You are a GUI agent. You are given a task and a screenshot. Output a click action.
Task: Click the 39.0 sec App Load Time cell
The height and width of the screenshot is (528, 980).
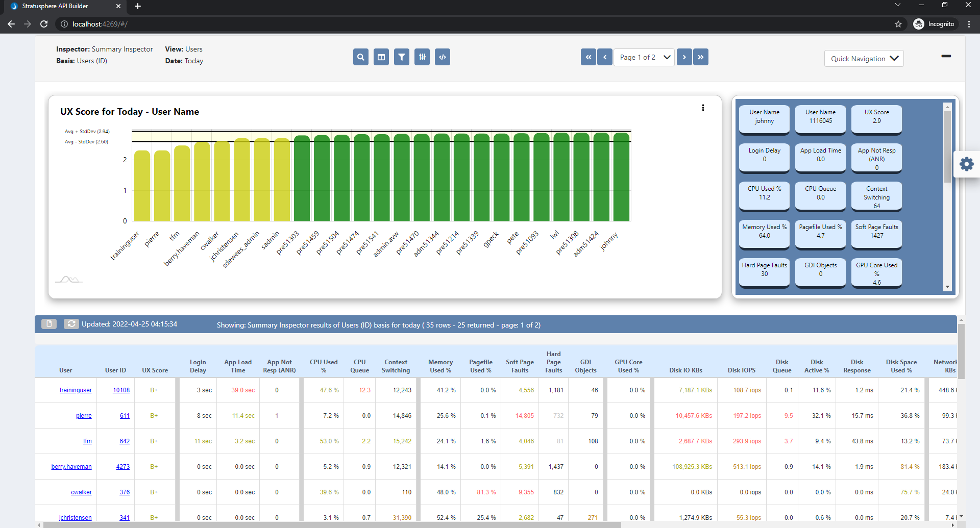point(243,390)
